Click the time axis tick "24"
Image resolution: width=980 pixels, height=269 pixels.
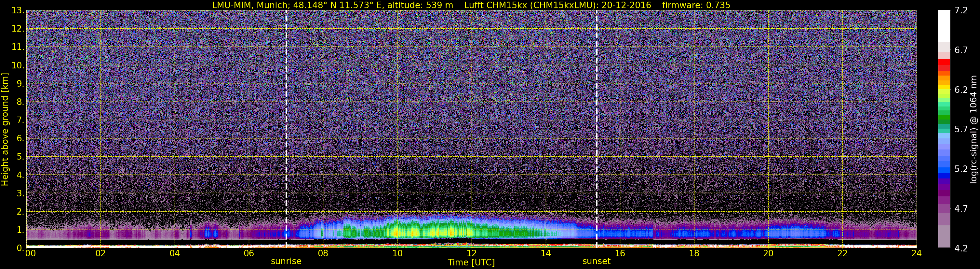(917, 253)
